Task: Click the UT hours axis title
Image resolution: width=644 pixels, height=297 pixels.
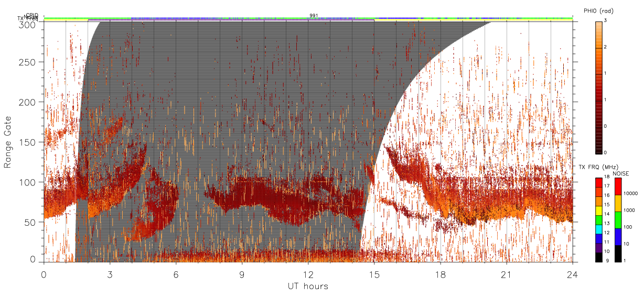Action: tap(307, 286)
